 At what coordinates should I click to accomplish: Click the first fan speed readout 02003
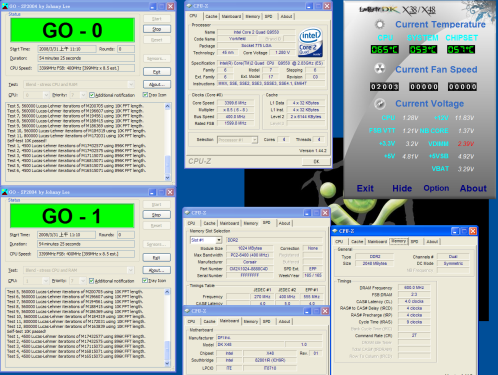pyautogui.click(x=385, y=87)
